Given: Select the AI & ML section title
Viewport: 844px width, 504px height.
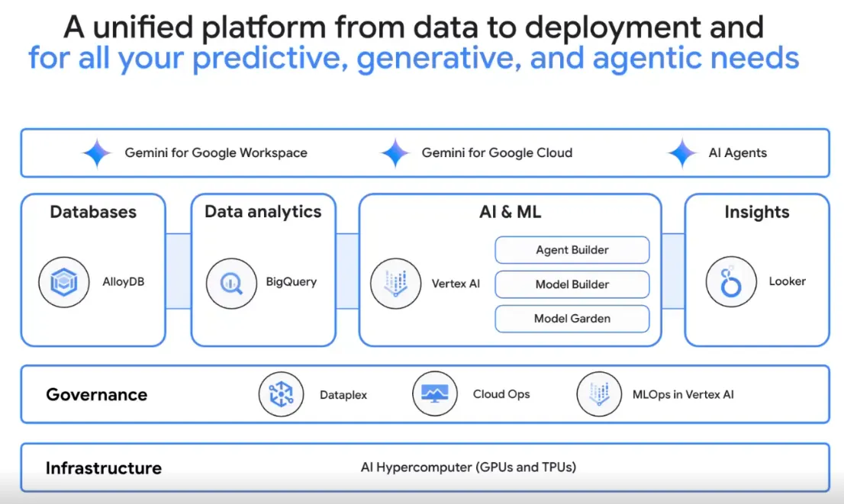Looking at the screenshot, I should tap(510, 212).
